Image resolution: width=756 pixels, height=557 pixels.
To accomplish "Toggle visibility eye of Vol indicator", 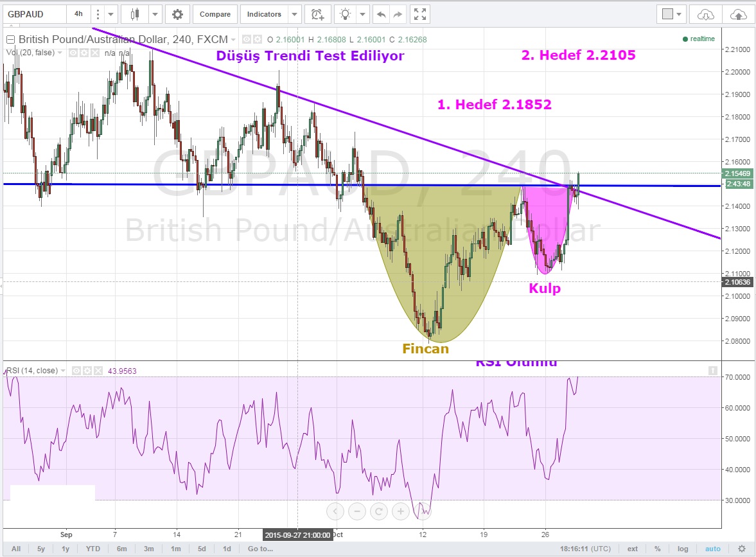I will (73, 53).
